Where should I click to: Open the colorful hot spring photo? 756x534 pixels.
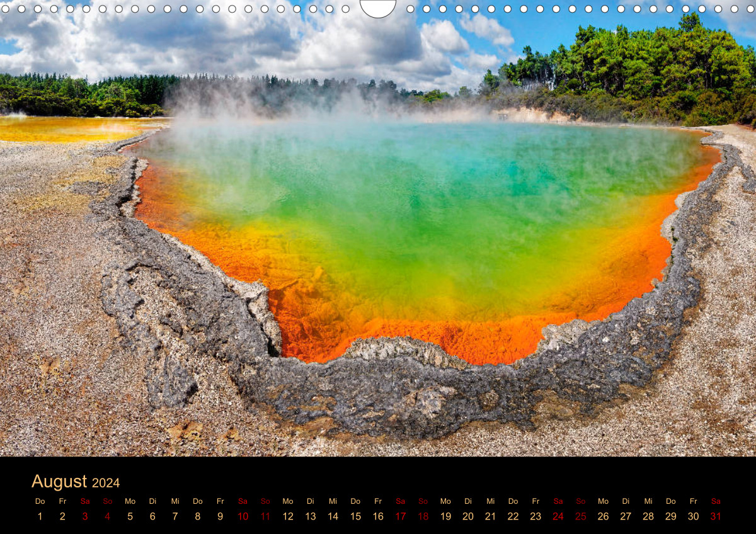point(378,228)
